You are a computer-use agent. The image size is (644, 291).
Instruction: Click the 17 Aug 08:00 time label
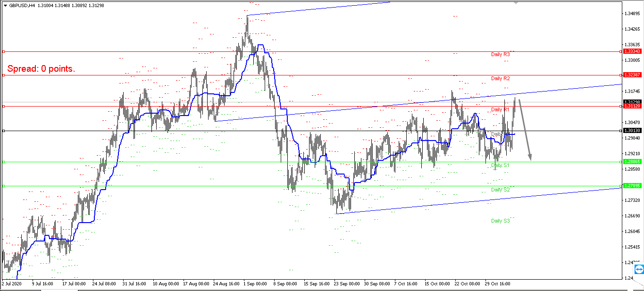196,284
